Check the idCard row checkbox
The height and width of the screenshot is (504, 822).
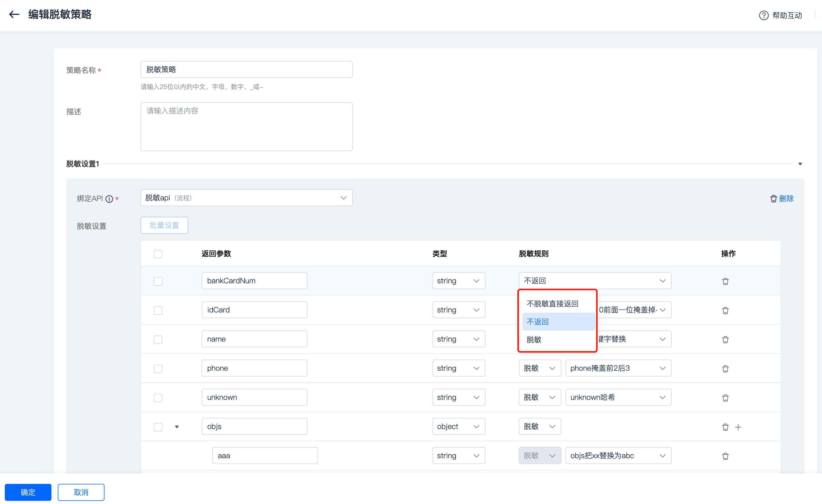[158, 310]
